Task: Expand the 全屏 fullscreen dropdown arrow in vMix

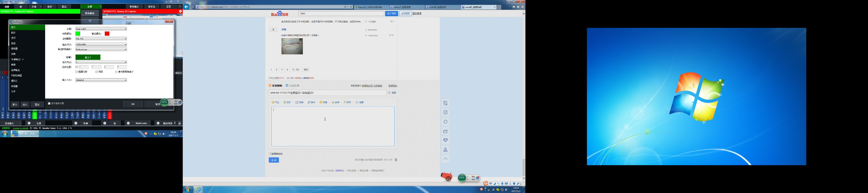Action: tap(100, 7)
